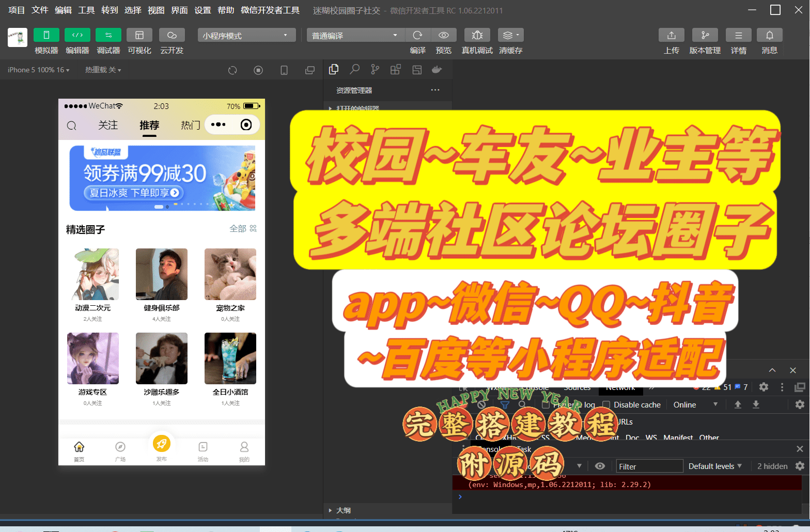Toggle the debugger panel button
Viewport: 810px width, 532px height.
[108, 35]
